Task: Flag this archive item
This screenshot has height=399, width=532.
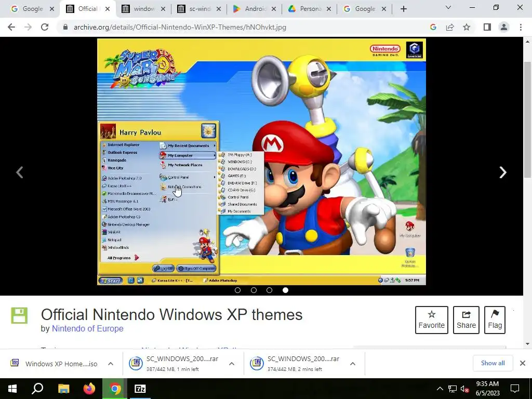Action: point(495,320)
